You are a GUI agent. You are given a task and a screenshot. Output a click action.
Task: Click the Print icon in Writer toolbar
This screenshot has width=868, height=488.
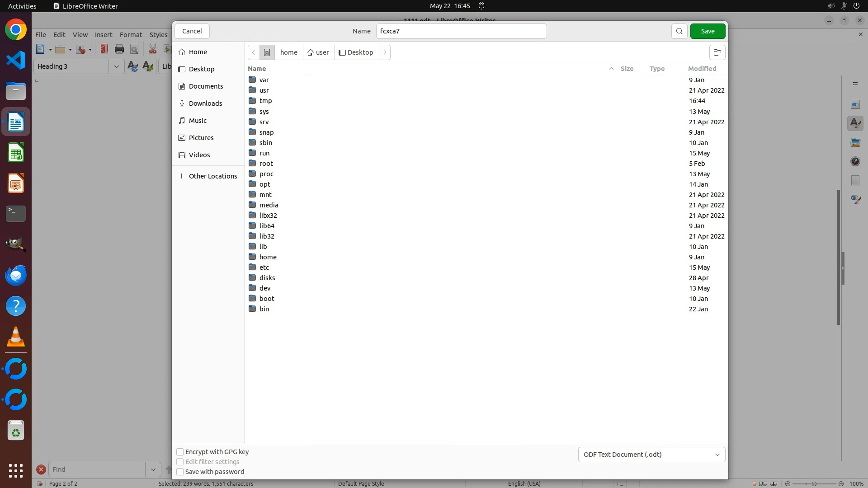(119, 49)
